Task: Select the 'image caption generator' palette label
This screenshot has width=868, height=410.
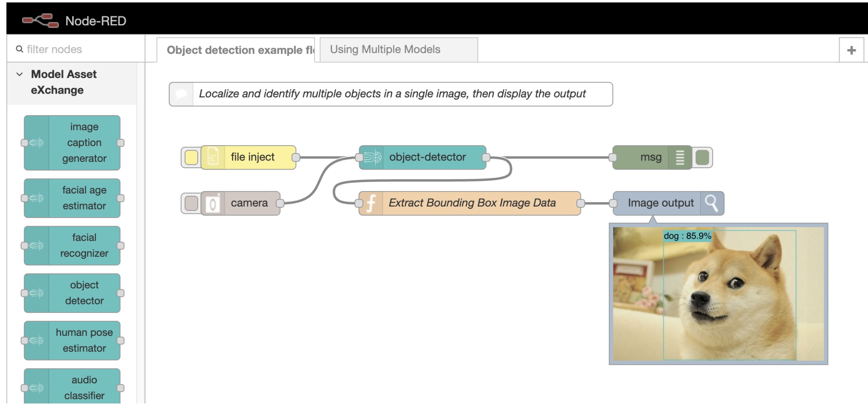Action: click(84, 142)
